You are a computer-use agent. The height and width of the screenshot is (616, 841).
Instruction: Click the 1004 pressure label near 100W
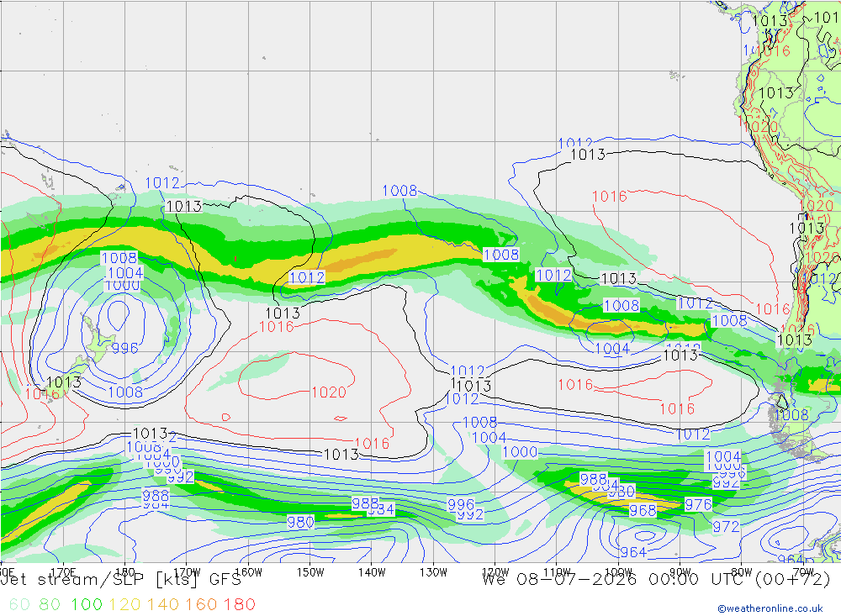(612, 349)
